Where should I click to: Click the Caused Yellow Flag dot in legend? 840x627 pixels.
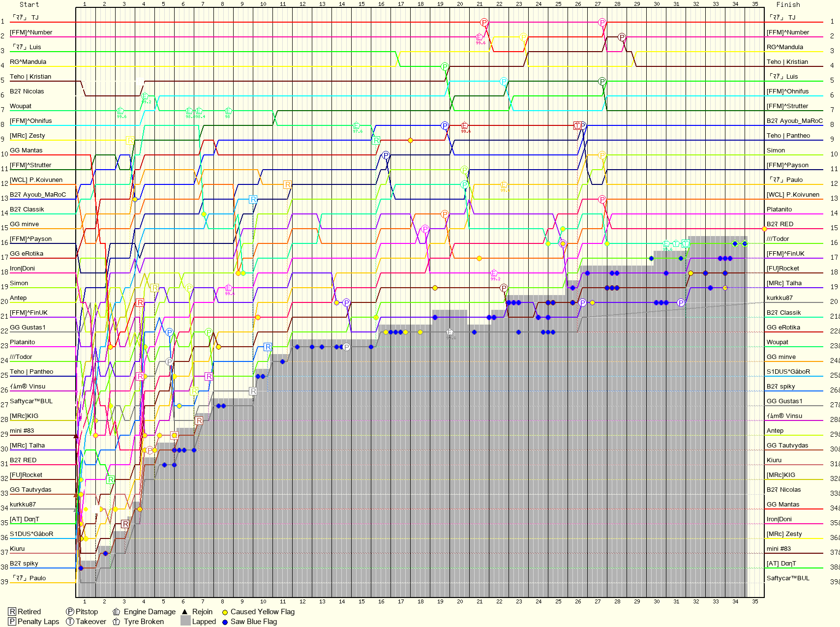click(x=225, y=612)
